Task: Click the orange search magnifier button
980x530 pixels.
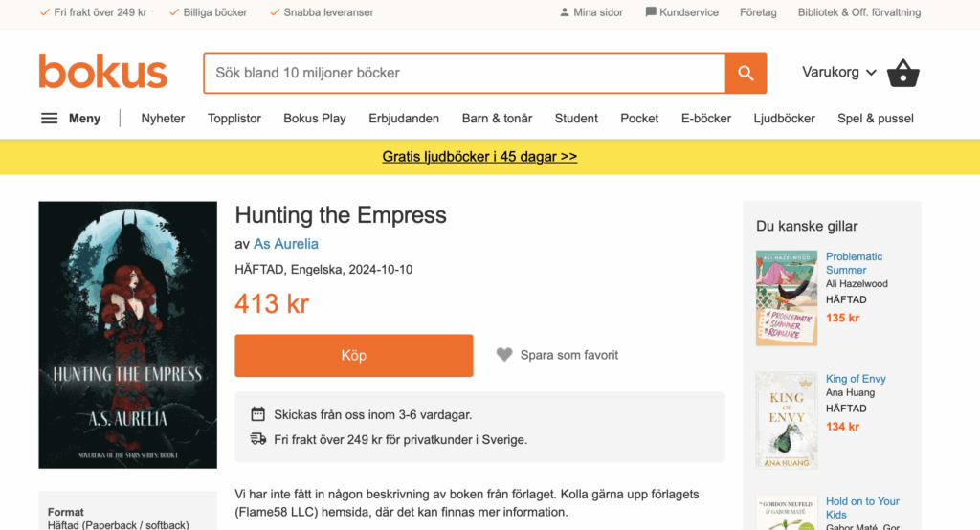Action: [x=746, y=73]
